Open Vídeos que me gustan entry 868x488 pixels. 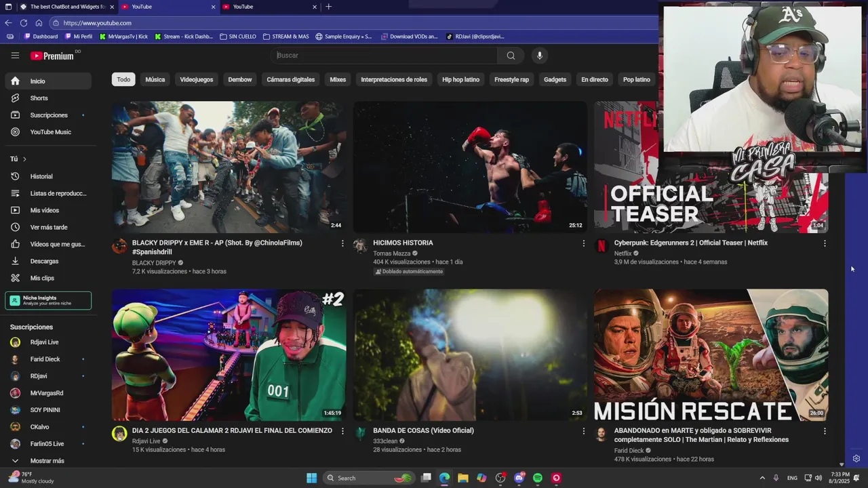pyautogui.click(x=48, y=244)
